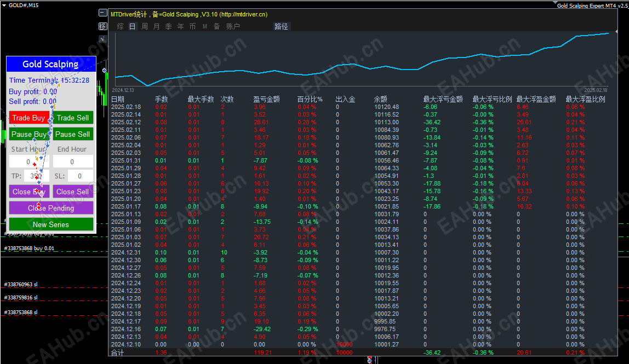This screenshot has height=364, width=629.
Task: Click profit value -29.42
Action: [x=262, y=329]
